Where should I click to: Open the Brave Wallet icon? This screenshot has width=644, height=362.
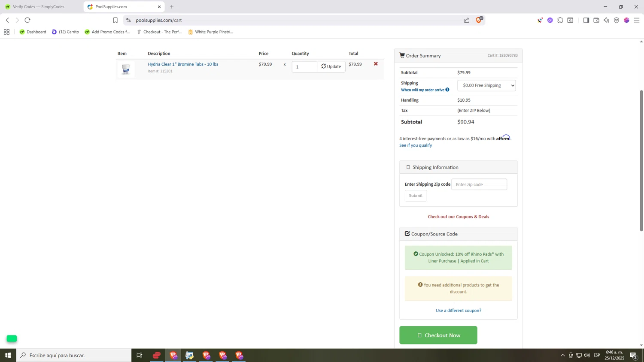(x=596, y=20)
